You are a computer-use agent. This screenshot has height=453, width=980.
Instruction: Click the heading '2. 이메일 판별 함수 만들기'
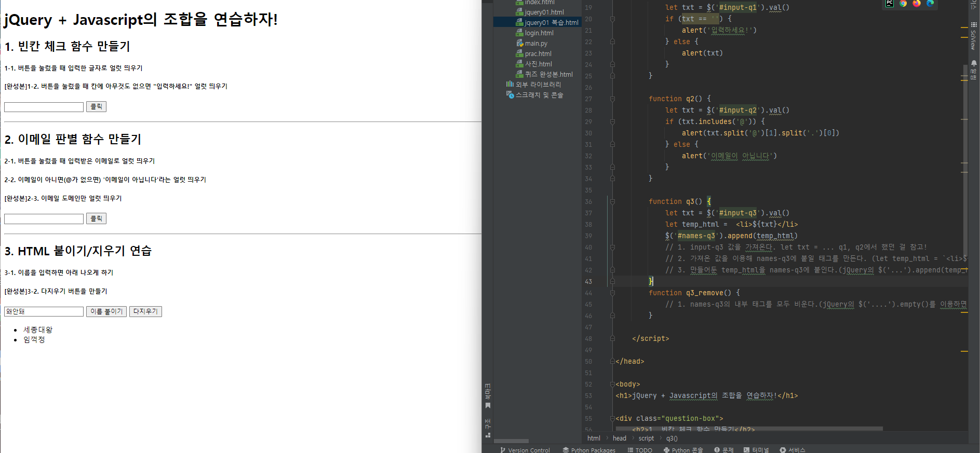point(73,139)
